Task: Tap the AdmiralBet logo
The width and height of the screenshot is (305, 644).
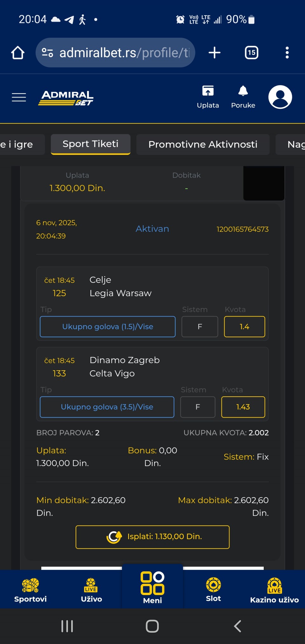Action: point(66,98)
